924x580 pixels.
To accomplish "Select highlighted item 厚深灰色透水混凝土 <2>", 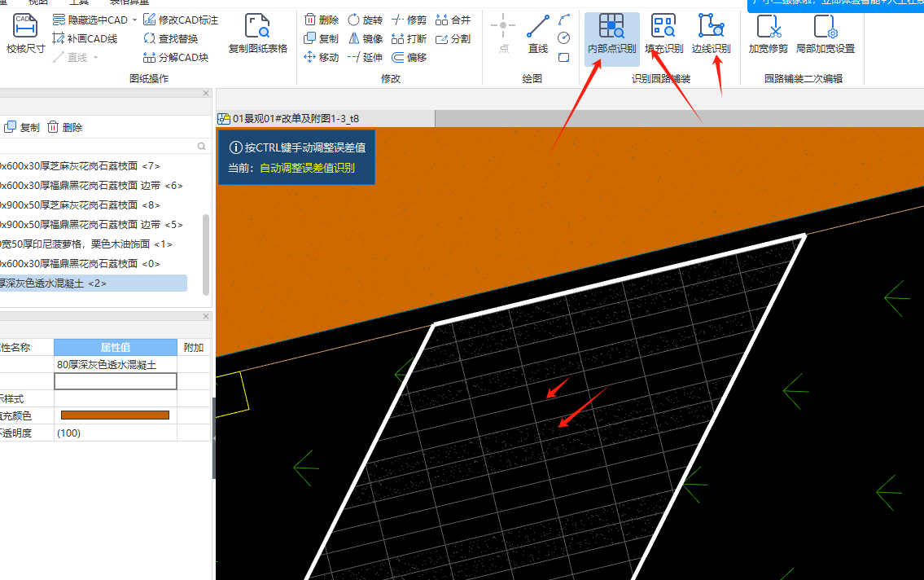I will point(94,283).
